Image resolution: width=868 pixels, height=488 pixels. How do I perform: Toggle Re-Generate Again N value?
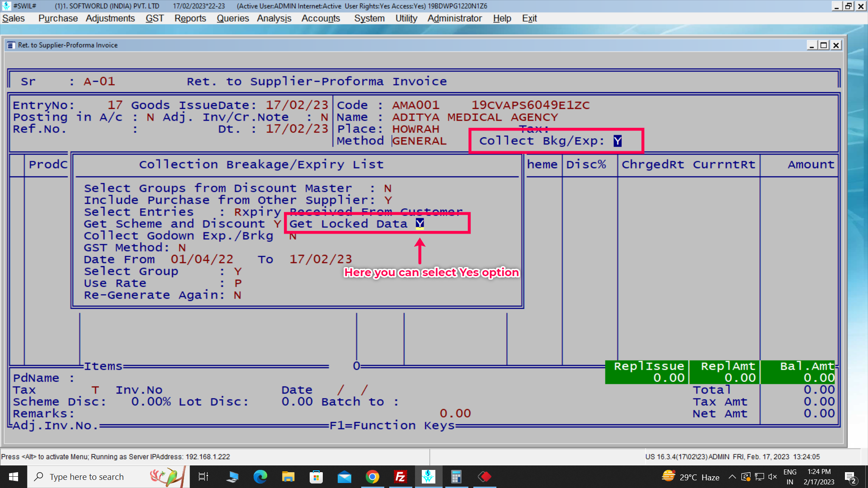point(237,295)
